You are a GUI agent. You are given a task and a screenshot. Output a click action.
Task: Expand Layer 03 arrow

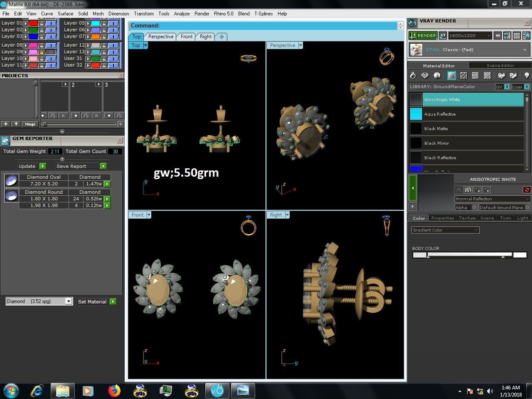(x=26, y=37)
